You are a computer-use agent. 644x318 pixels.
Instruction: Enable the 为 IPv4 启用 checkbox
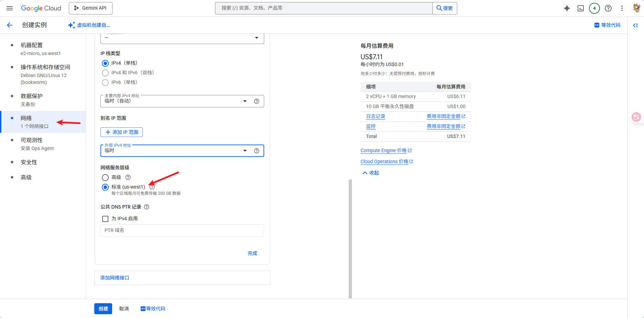(105, 219)
